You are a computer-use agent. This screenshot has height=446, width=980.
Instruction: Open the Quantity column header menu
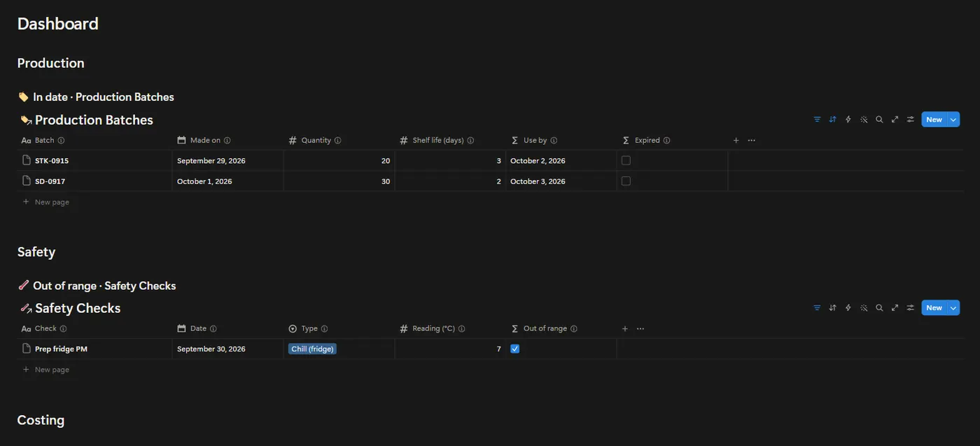pos(339,140)
